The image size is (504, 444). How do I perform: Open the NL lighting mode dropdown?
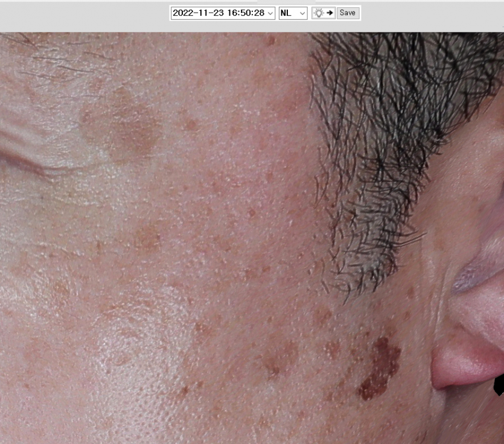[x=293, y=13]
